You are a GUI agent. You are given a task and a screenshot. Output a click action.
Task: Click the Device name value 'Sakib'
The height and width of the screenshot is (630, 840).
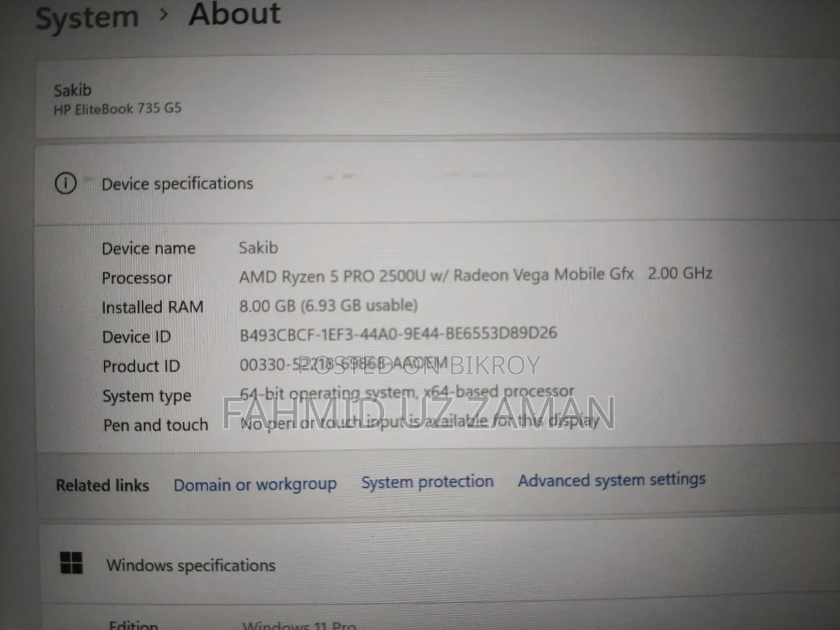coord(258,248)
